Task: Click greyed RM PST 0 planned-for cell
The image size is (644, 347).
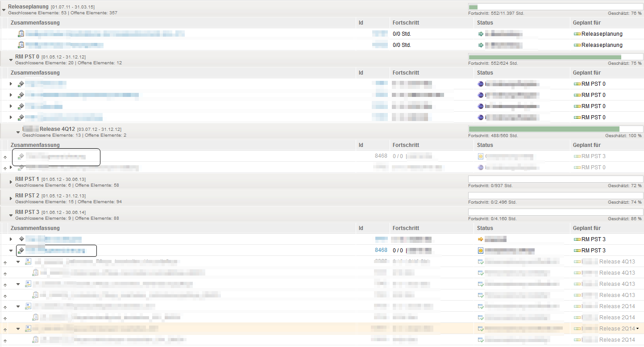Action: 594,167
